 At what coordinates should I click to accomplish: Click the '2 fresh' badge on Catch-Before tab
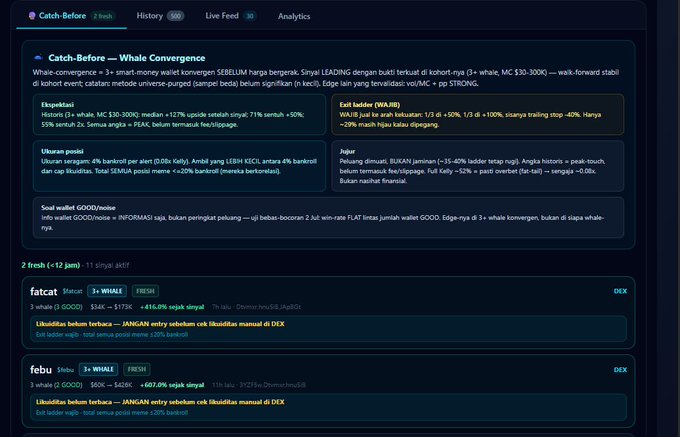coord(103,16)
